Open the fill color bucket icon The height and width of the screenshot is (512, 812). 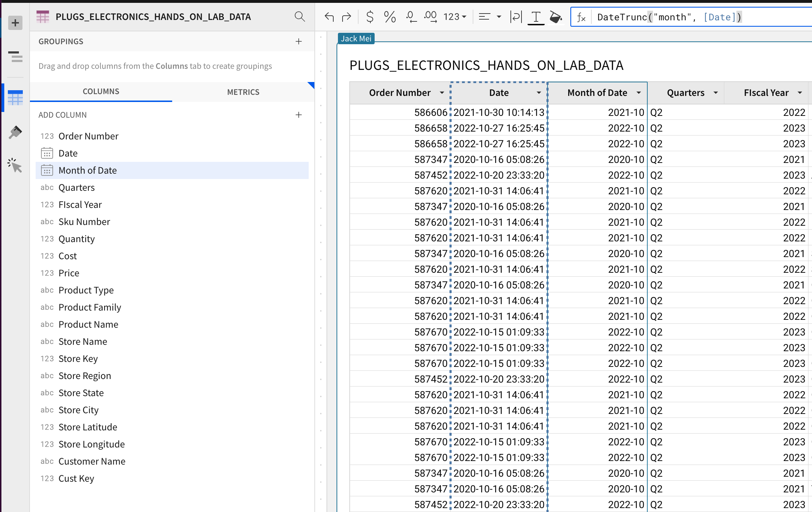point(555,17)
